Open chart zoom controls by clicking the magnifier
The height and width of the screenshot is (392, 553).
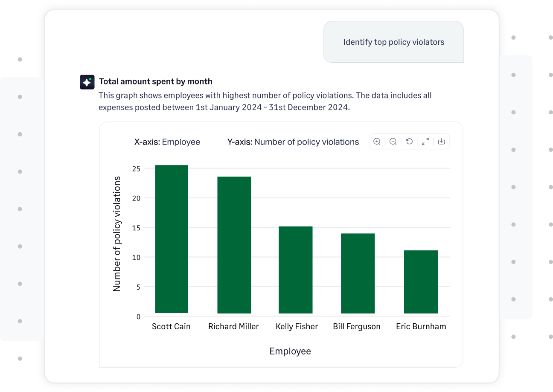point(377,141)
